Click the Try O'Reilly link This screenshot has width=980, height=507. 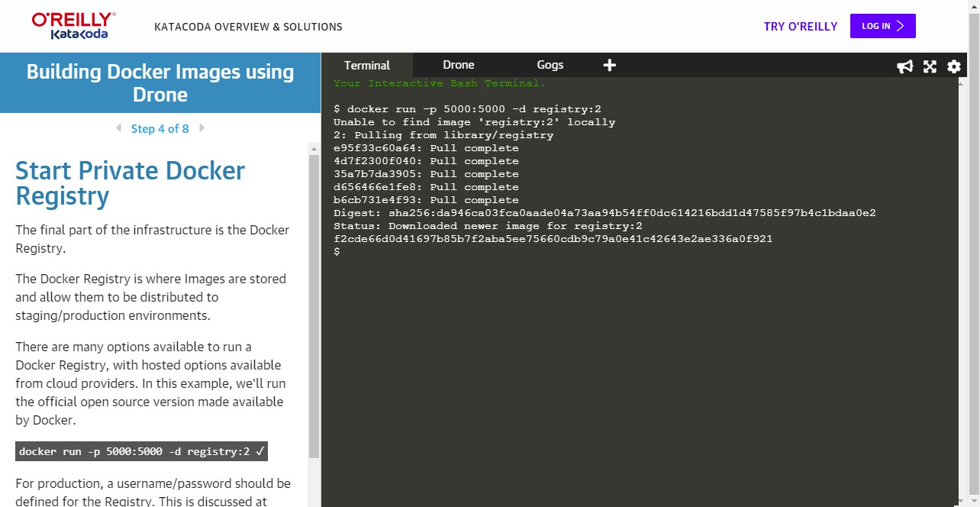(801, 26)
